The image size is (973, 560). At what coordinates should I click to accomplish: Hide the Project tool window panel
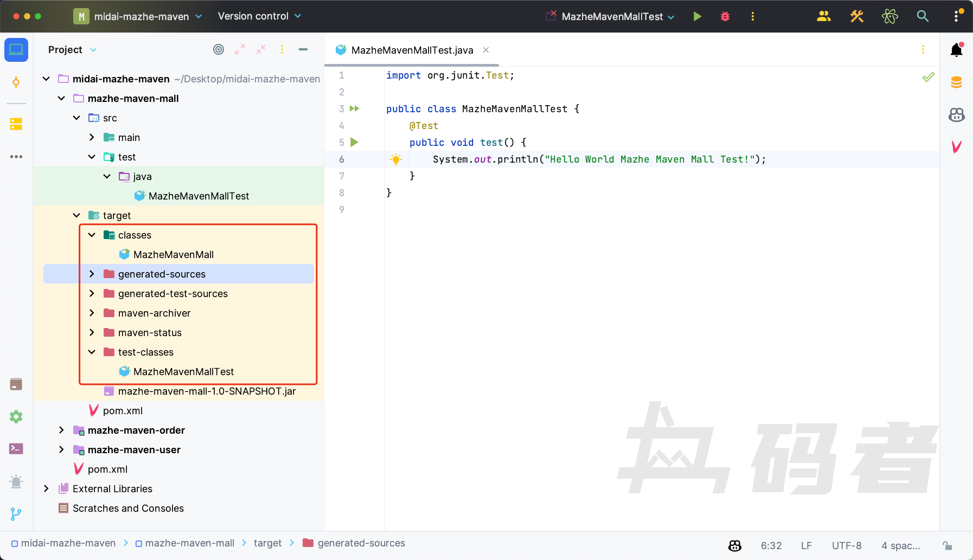(303, 49)
